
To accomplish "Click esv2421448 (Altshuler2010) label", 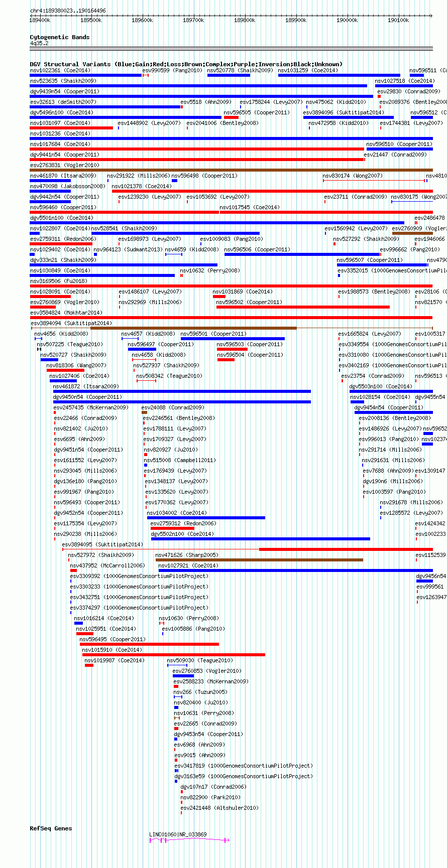I will coord(219,808).
